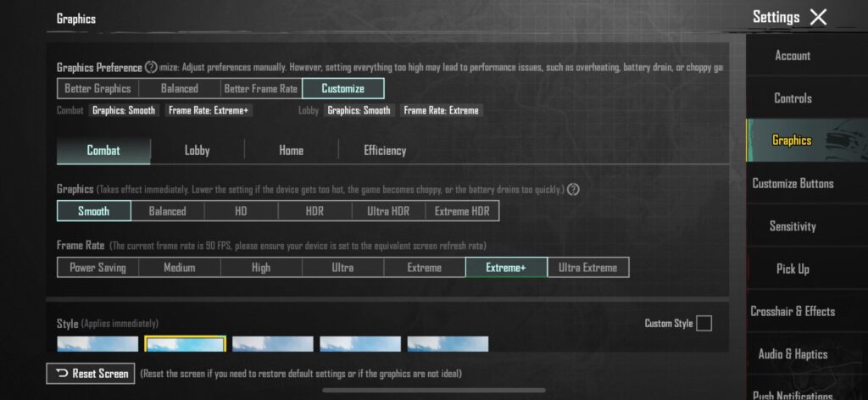This screenshot has height=400, width=868.
Task: Set graphics quality to Ultra HDR
Action: coord(388,211)
